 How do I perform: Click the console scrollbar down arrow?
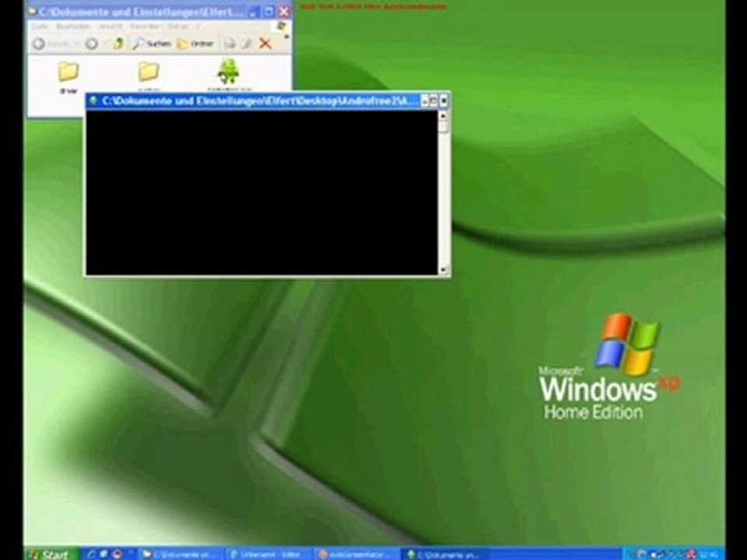(444, 270)
